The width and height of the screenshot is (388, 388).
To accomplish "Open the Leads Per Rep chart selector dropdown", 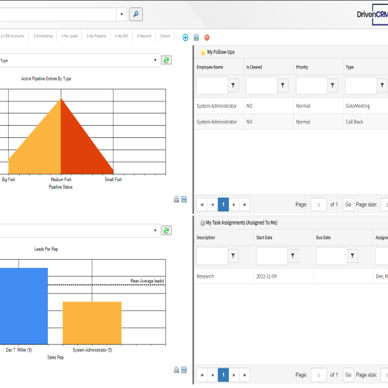I will click(155, 231).
